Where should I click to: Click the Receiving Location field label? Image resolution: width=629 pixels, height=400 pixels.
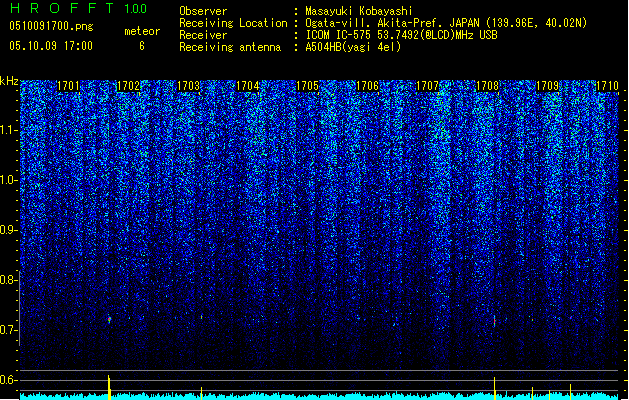233,23
